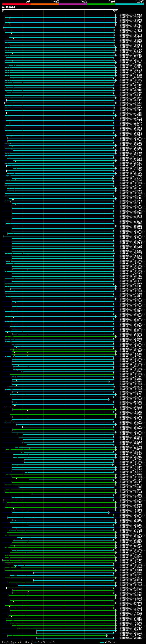Click UniRef100_C1N848 hit label

(x=131, y=336)
